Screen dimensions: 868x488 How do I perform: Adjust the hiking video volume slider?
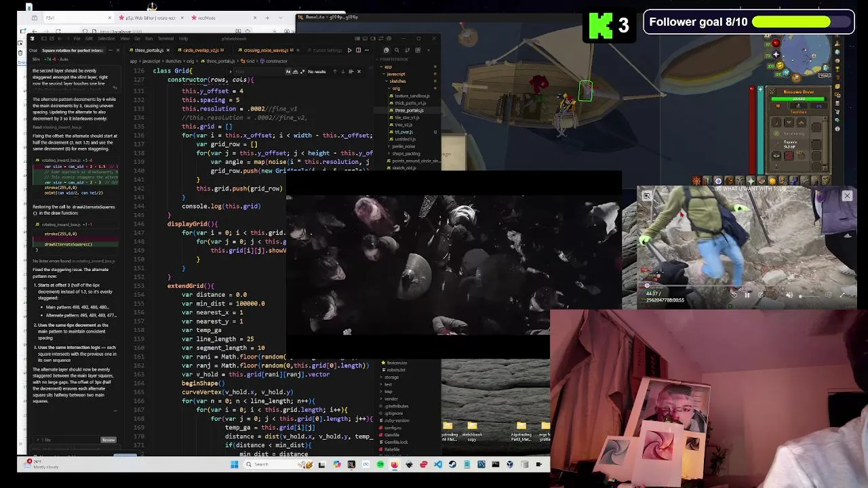point(810,296)
